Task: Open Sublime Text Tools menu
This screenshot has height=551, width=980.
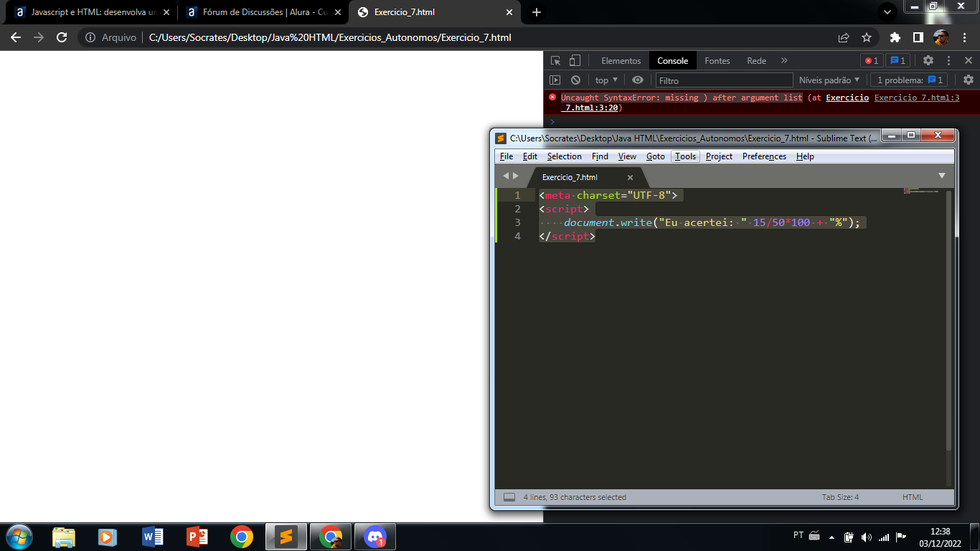Action: (x=685, y=156)
